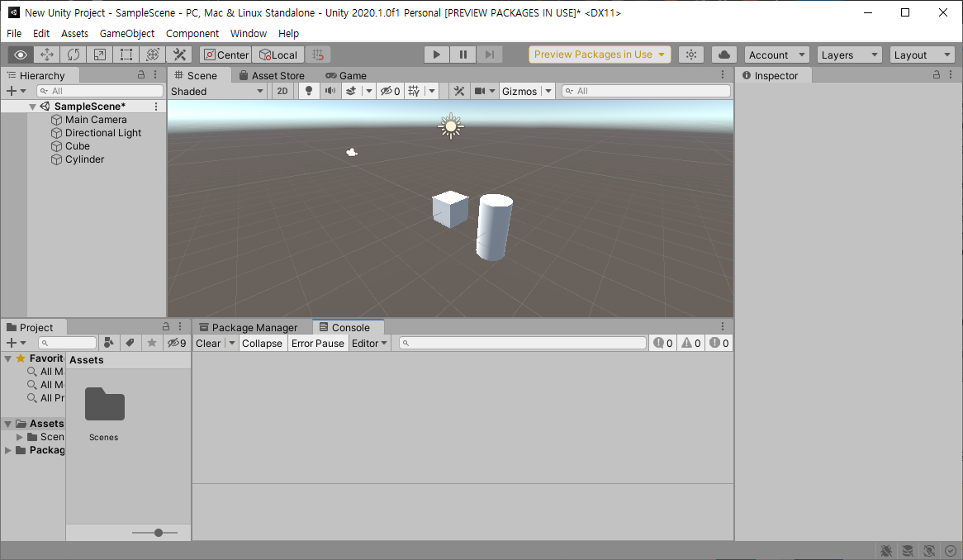Collapse the Favorites group
This screenshot has width=963, height=560.
(x=8, y=358)
